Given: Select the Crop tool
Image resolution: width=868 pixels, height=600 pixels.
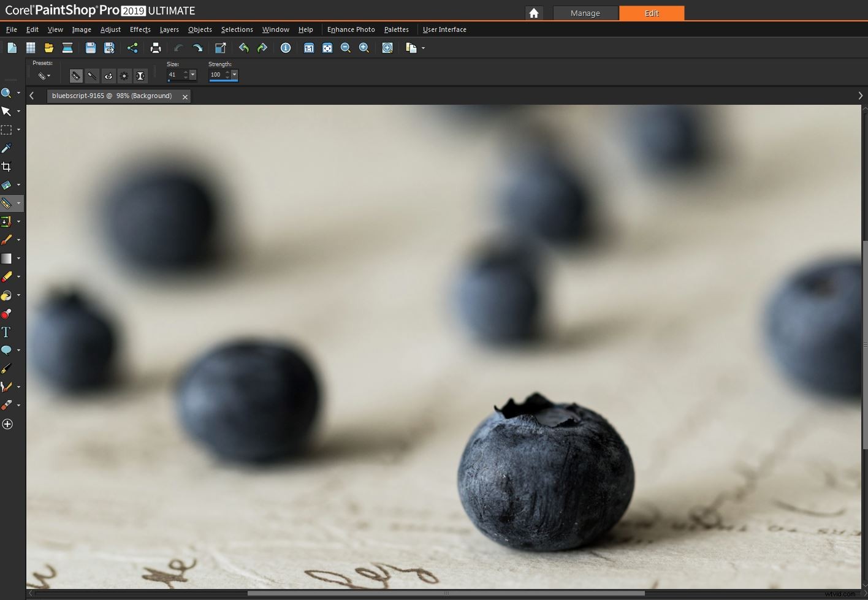Looking at the screenshot, I should [7, 166].
